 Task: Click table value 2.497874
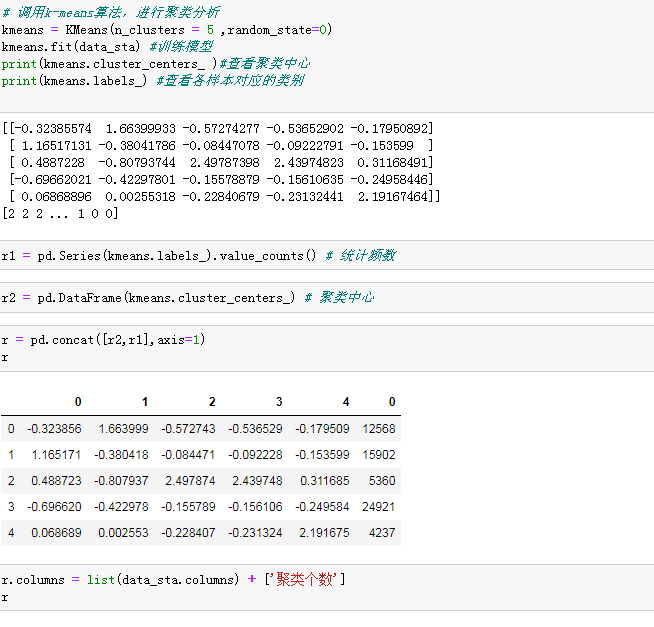(188, 480)
